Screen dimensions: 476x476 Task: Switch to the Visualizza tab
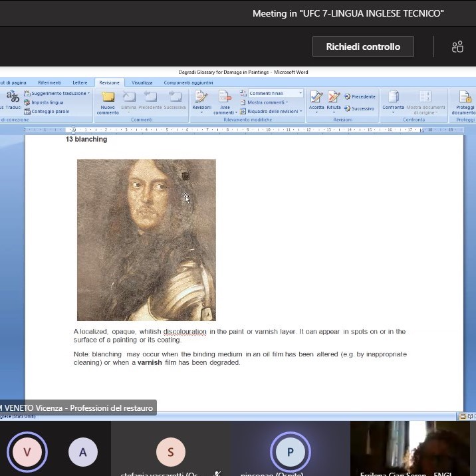[142, 82]
